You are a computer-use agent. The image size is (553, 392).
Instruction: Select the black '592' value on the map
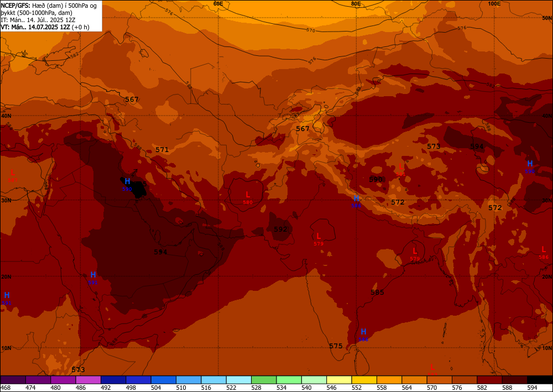coord(281,229)
